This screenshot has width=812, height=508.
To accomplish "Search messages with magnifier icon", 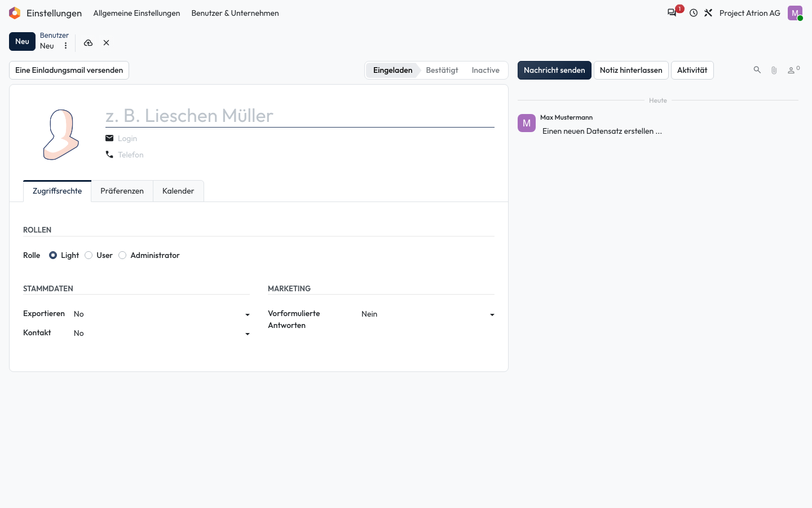I will (x=757, y=70).
